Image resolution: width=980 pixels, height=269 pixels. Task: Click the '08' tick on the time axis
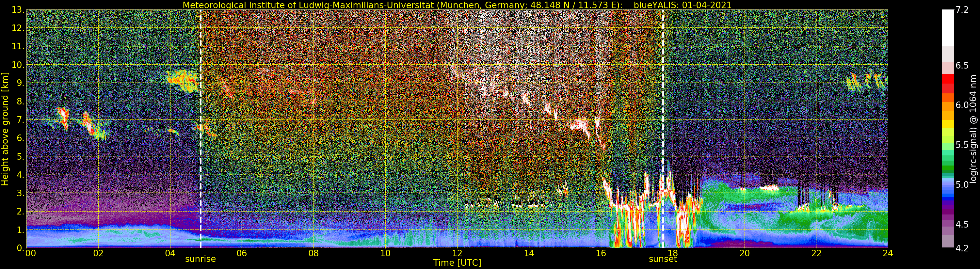coord(313,253)
